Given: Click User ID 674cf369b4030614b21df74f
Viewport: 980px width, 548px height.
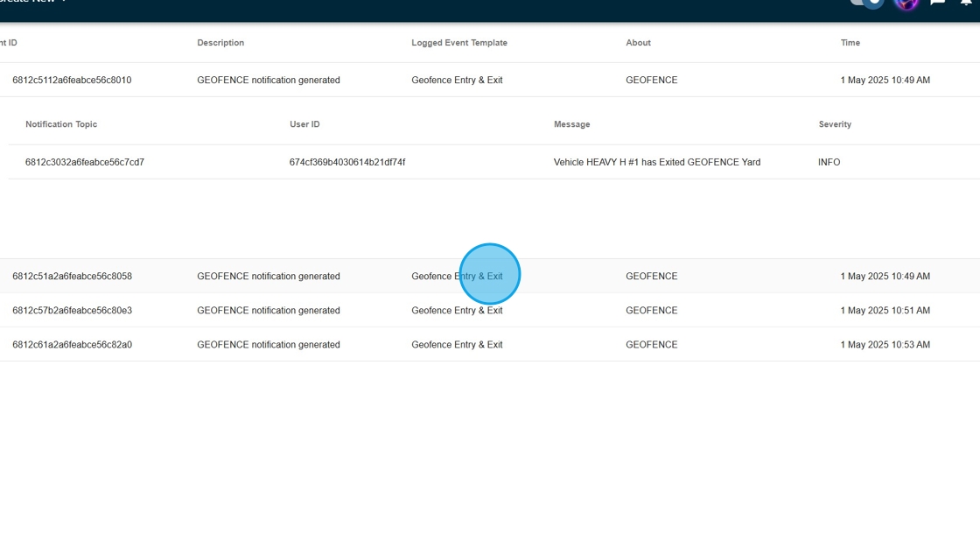Looking at the screenshot, I should [346, 162].
